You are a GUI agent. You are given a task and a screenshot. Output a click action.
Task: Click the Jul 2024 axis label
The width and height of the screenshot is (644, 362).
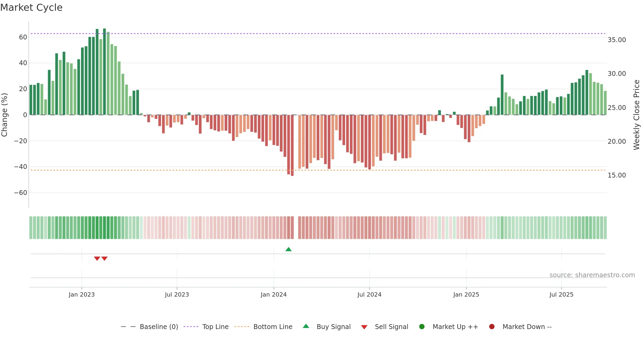369,295
